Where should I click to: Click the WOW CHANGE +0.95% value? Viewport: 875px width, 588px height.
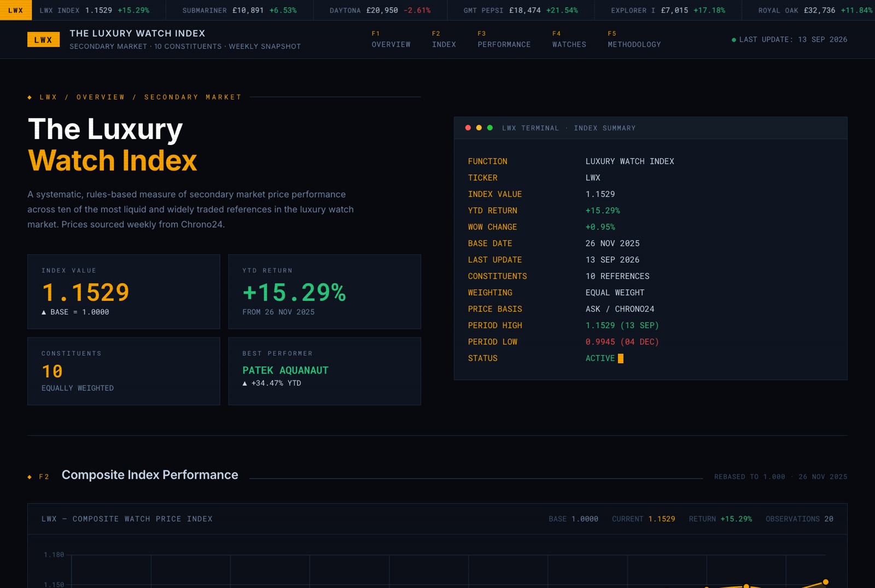click(600, 227)
